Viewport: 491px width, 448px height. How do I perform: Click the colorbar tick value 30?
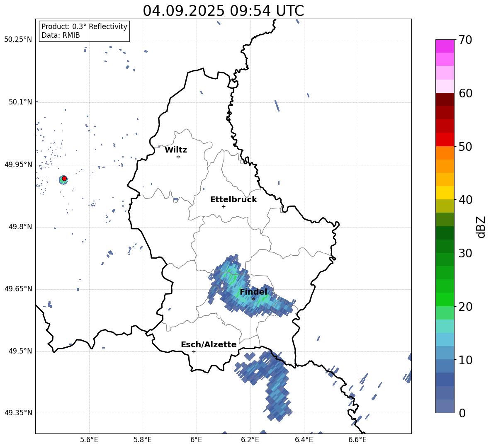(465, 253)
